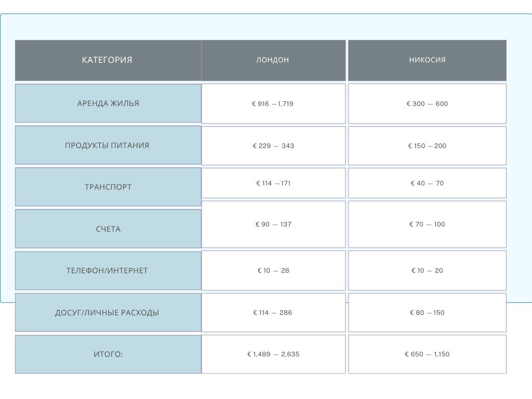The width and height of the screenshot is (532, 399).
Task: Select the ДОСУГ/ЛИЧНЫЕ РАСХОДЫ cell
Action: (108, 313)
